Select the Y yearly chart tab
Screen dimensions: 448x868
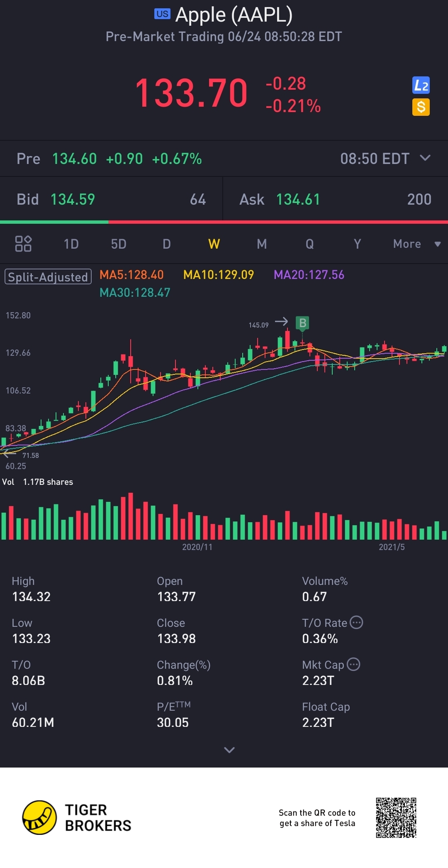point(357,244)
